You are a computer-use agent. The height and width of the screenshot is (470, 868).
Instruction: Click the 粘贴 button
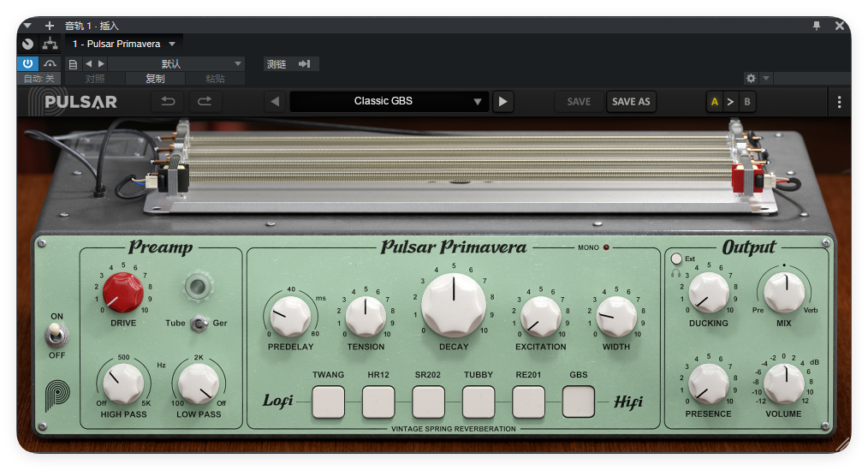(x=216, y=79)
